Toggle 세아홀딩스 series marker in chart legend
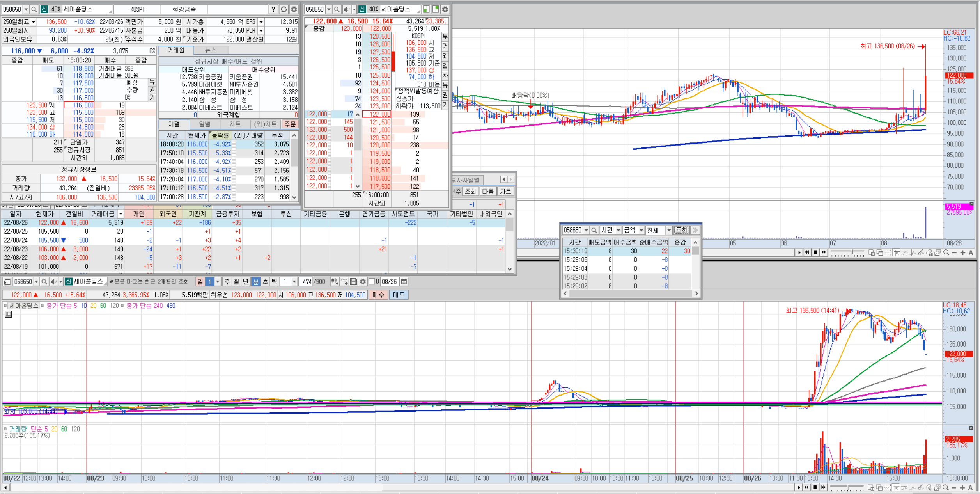980x494 pixels. point(5,306)
